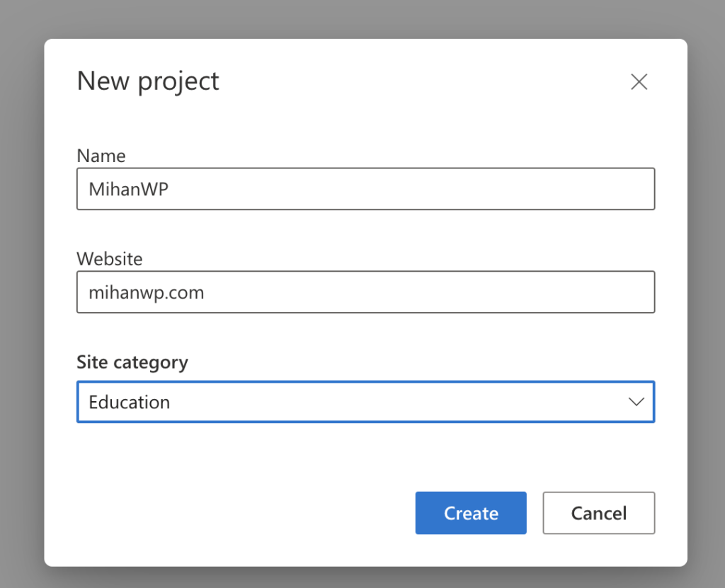Viewport: 725px width, 588px height.
Task: Cancel the new project dialog
Action: tap(599, 513)
